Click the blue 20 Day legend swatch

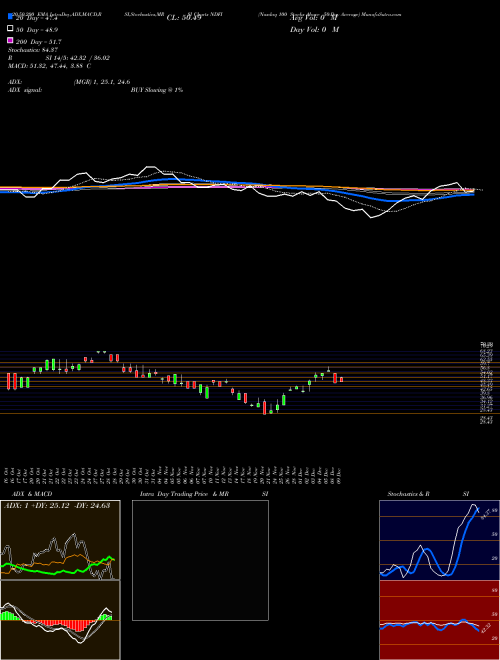pos(10,16)
